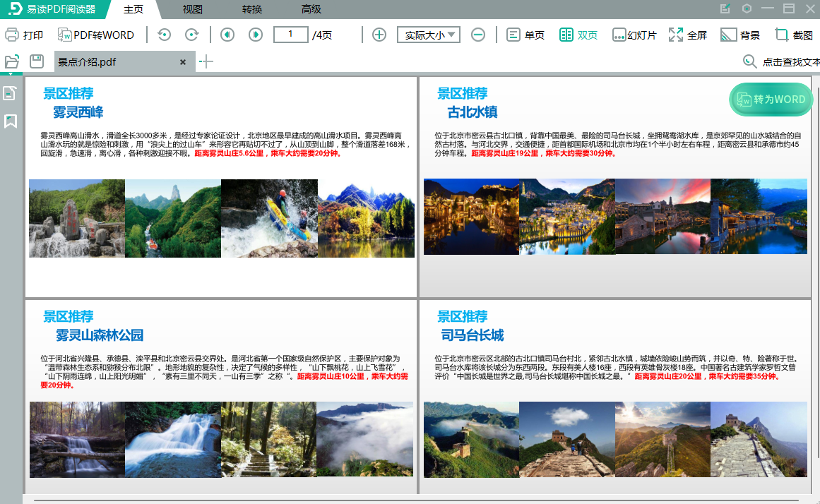Rotate page counterclockwise
The image size is (820, 504).
tap(164, 35)
